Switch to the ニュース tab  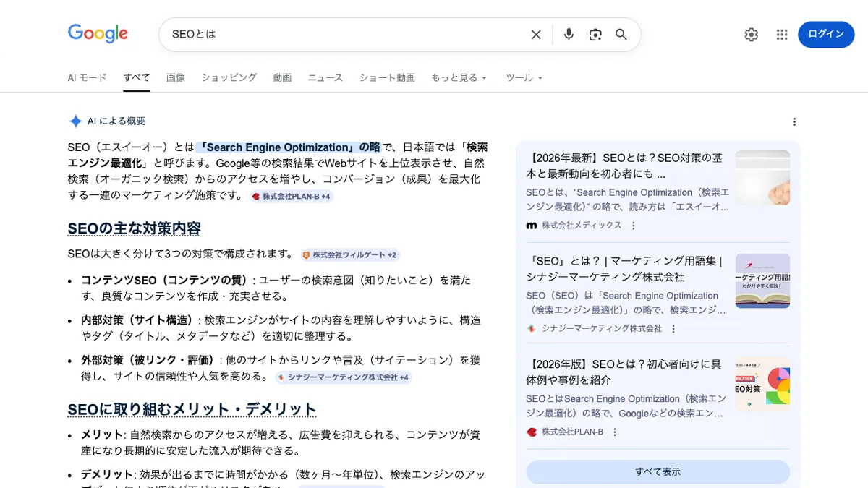pyautogui.click(x=325, y=77)
